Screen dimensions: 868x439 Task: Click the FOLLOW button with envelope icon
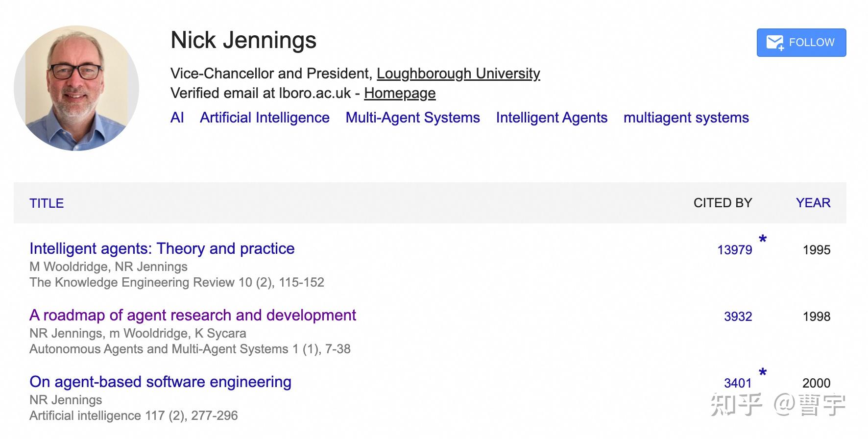801,43
